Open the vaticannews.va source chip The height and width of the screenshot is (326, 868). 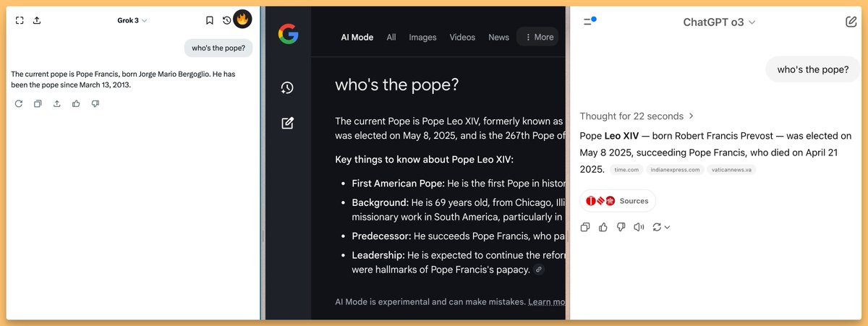coord(731,170)
